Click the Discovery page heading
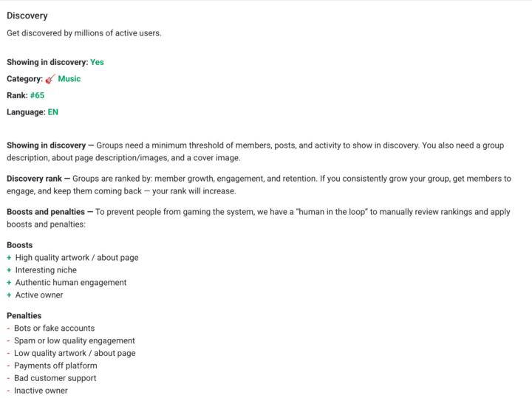This screenshot has height=398, width=532. (27, 16)
